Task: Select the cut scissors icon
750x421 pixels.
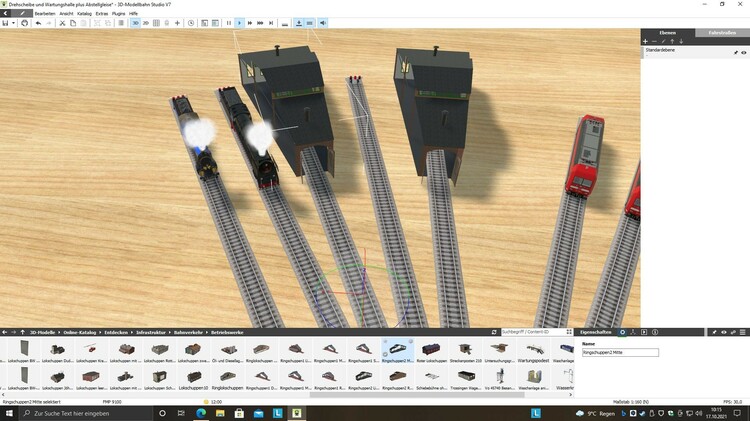Action: click(62, 22)
